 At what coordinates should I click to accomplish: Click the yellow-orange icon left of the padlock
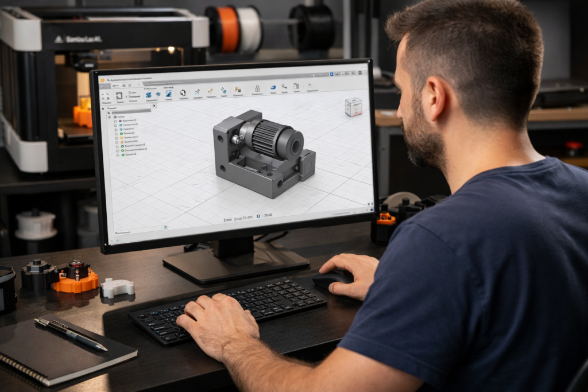238,90
